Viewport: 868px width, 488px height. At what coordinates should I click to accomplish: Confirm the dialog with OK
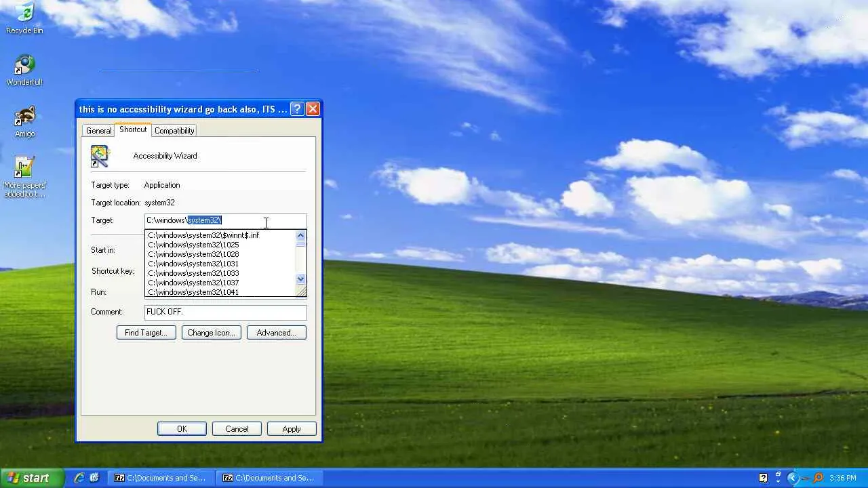coord(182,429)
